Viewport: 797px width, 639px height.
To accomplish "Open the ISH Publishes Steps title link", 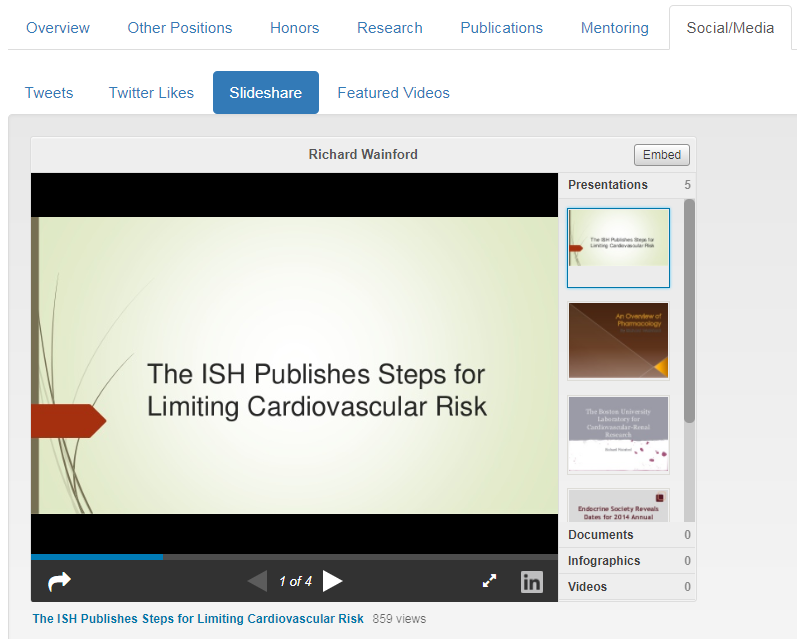I will 198,619.
